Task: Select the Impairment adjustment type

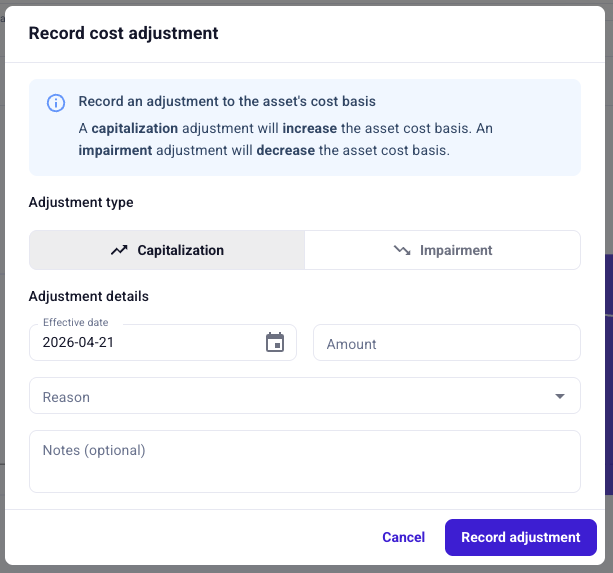Action: pos(443,250)
